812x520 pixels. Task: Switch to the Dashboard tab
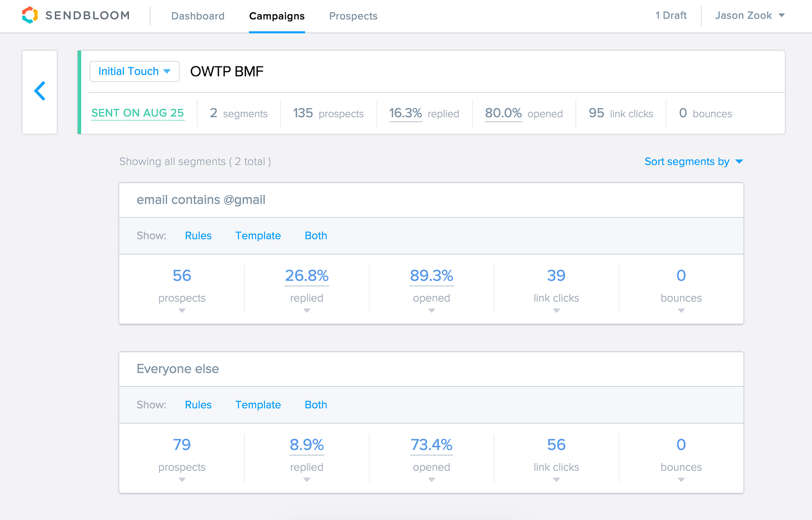(198, 16)
